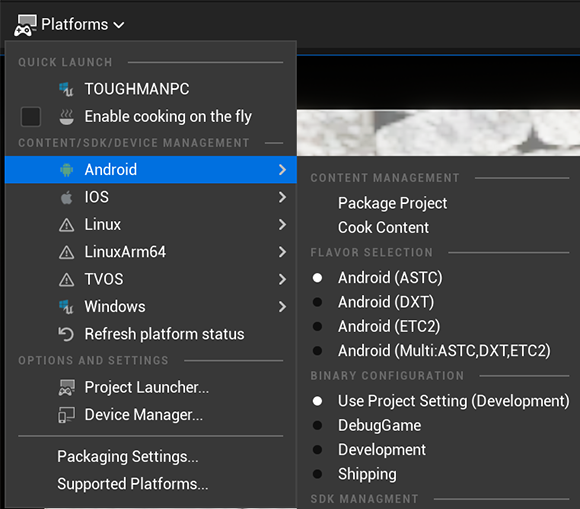Click the Platforms gamepad monitor icon
The image size is (580, 509).
pos(25,25)
